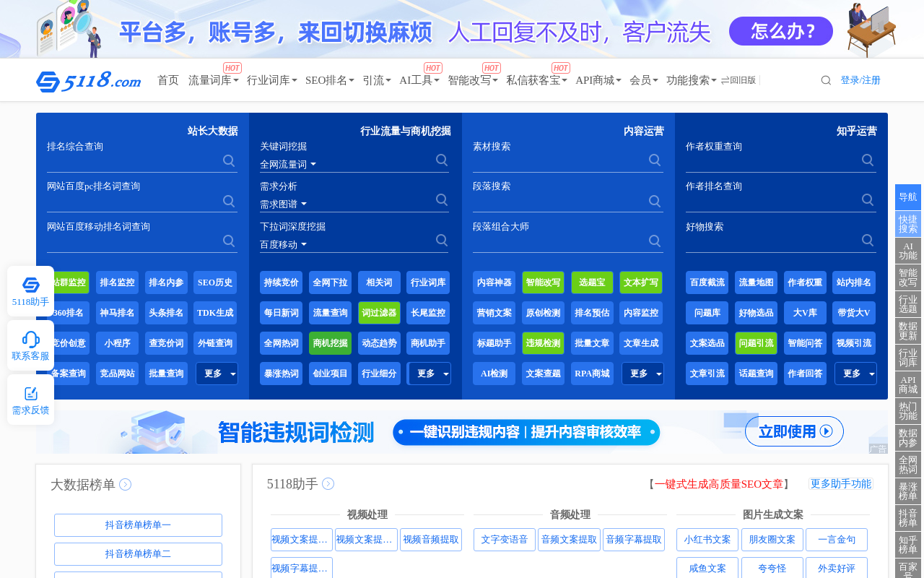
Task: Click search icon for 素材搜索
Action: coord(655,160)
